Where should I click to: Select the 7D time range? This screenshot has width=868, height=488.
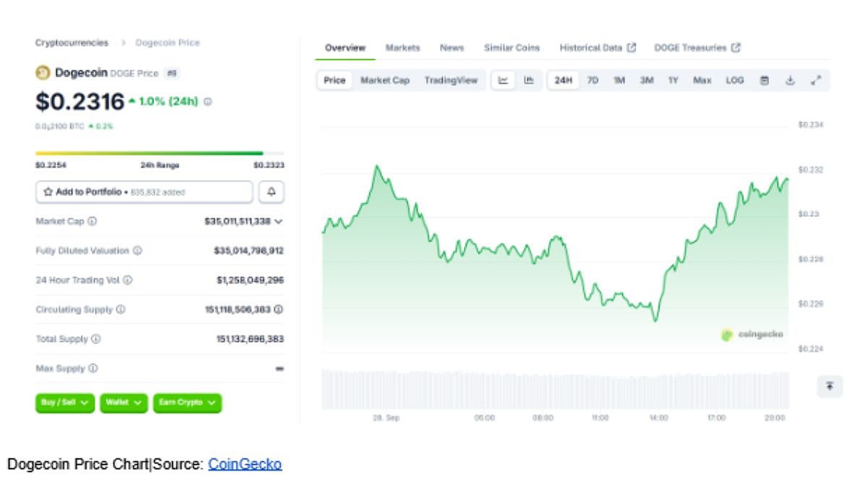tap(592, 80)
